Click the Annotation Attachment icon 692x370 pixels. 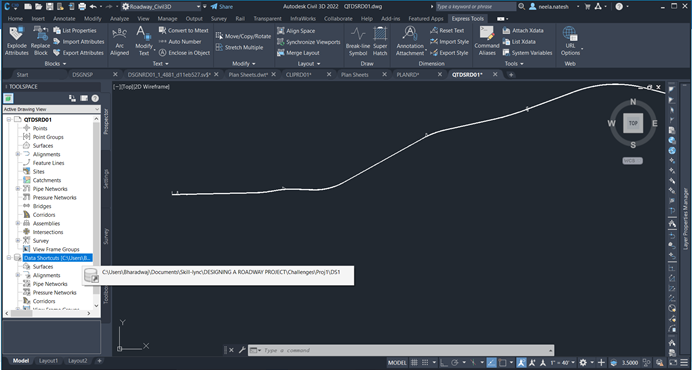click(410, 41)
